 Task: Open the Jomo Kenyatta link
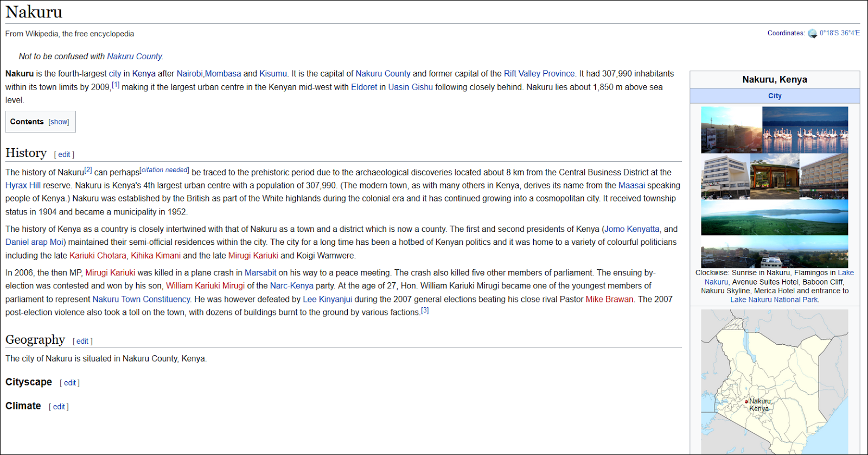point(632,229)
